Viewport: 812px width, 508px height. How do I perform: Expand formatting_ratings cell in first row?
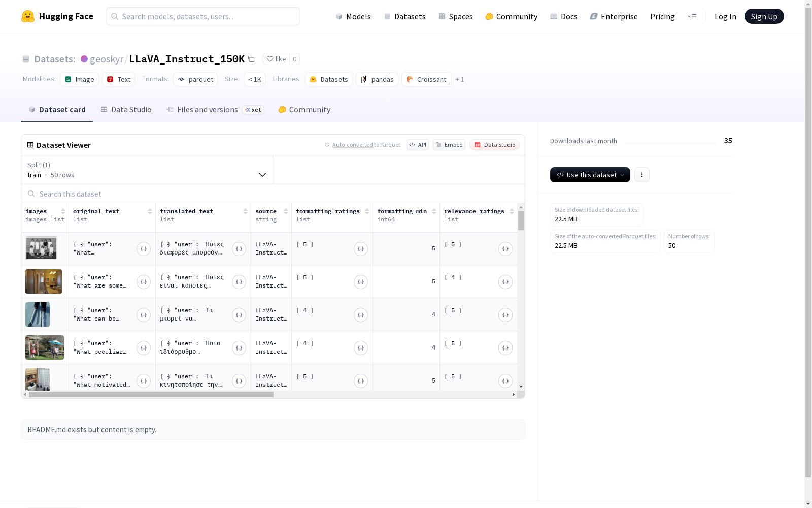pyautogui.click(x=361, y=249)
